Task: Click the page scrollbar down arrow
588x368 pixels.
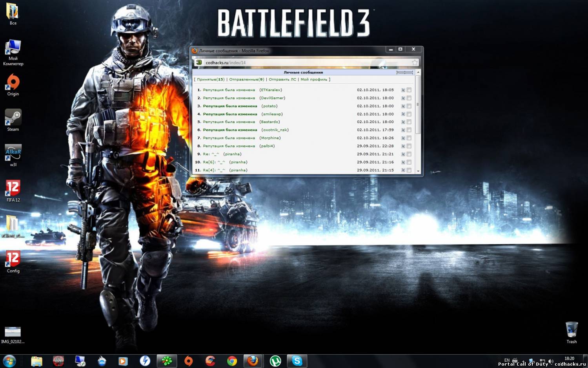Action: click(418, 171)
